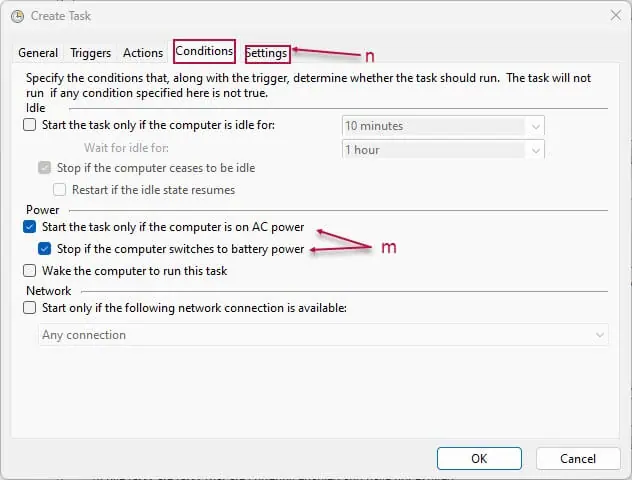Expand the 10 minutes idle duration dropdown
632x480 pixels.
point(535,127)
